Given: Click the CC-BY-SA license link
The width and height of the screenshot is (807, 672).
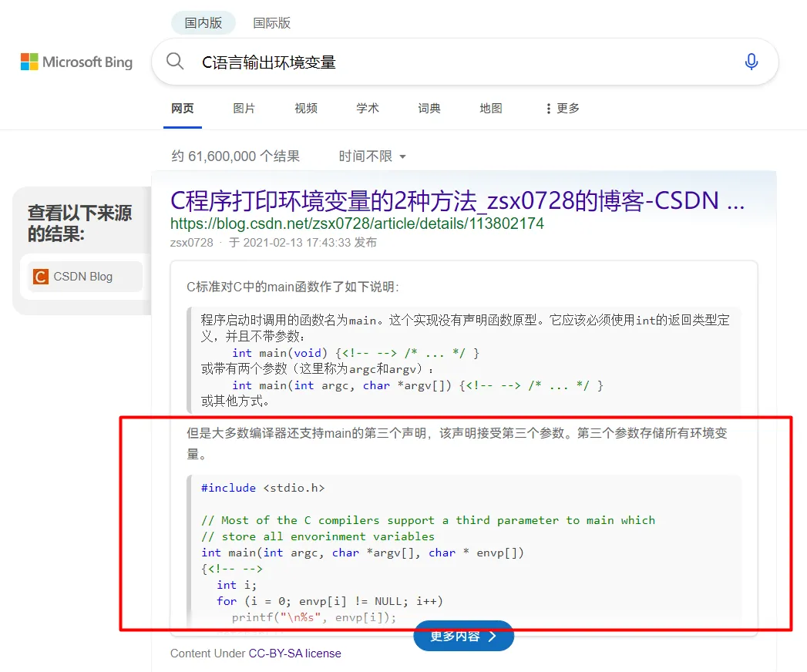Looking at the screenshot, I should coord(294,654).
